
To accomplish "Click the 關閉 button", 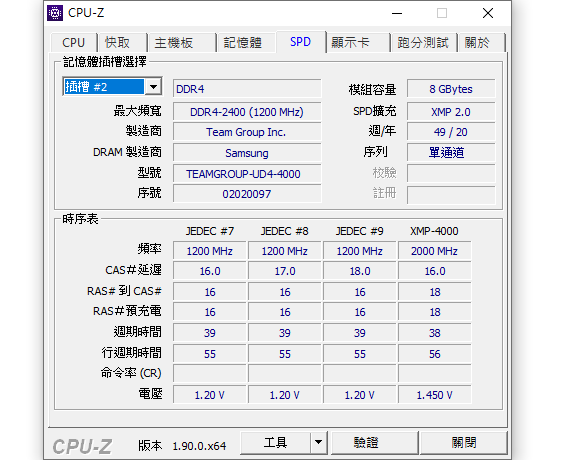I will click(463, 443).
